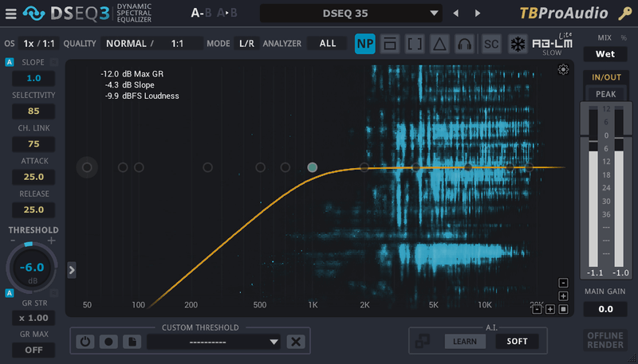Enable the headphones monitor button
The width and height of the screenshot is (638, 364).
(464, 44)
